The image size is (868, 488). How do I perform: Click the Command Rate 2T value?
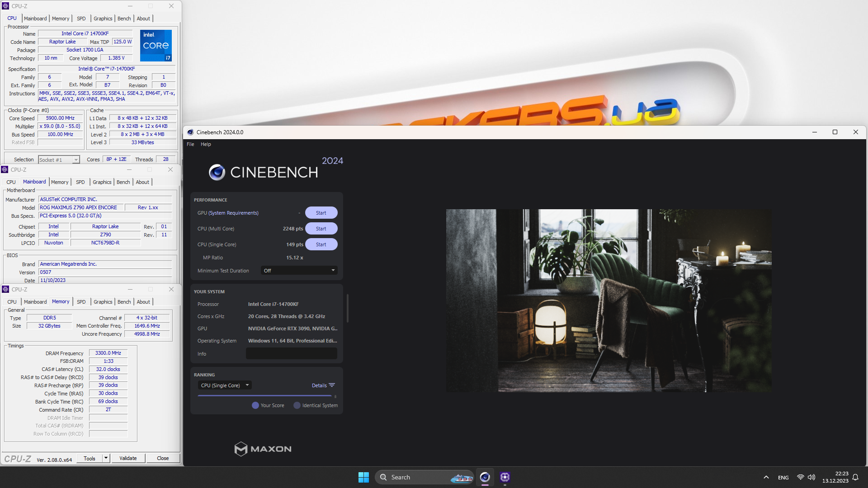click(108, 410)
